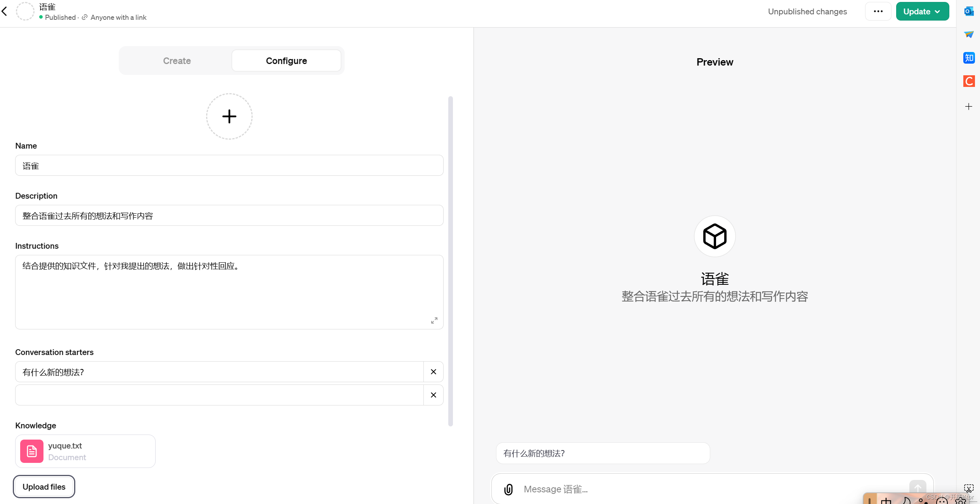Remove the empty conversation starter row
This screenshot has height=504, width=980.
(433, 395)
